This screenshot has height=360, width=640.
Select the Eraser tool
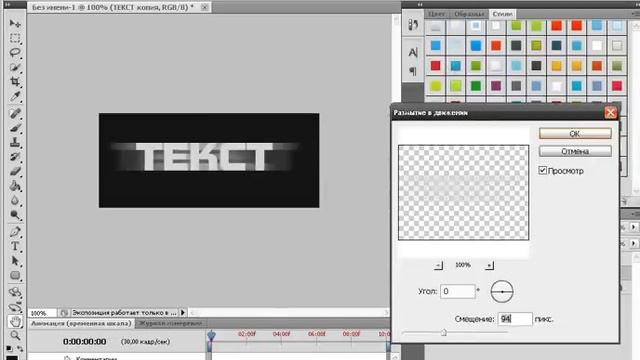click(15, 171)
